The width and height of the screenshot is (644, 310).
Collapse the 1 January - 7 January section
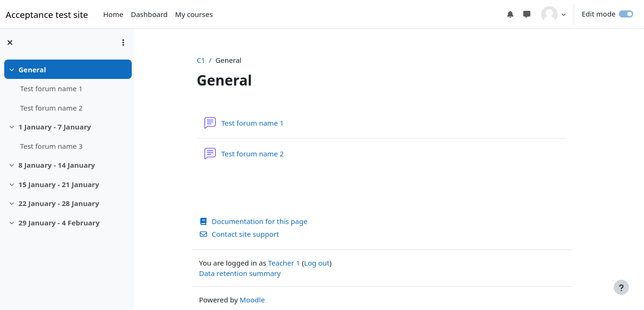coord(12,127)
